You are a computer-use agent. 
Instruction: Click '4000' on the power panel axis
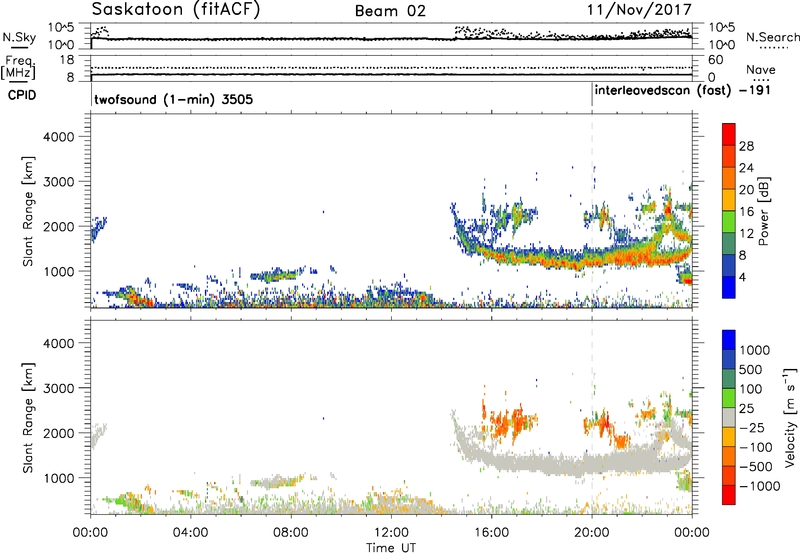[59, 137]
